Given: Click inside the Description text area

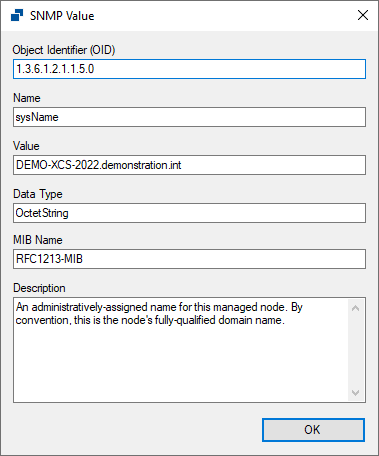Looking at the screenshot, I should (x=181, y=350).
